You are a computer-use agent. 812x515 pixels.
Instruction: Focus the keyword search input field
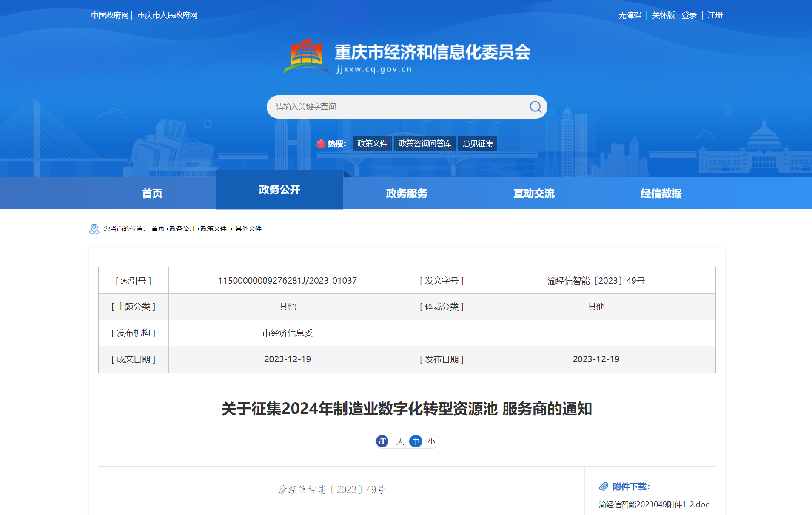click(x=396, y=107)
